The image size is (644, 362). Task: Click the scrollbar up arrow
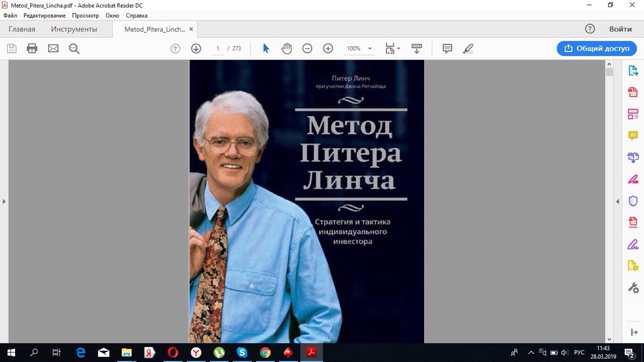pyautogui.click(x=609, y=64)
